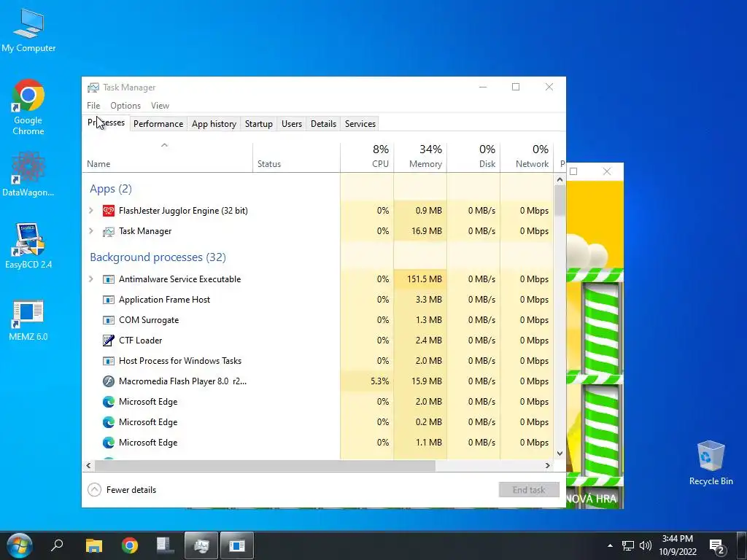Screen dimensions: 747x560
Task: Open the Options menu
Action: coord(125,106)
